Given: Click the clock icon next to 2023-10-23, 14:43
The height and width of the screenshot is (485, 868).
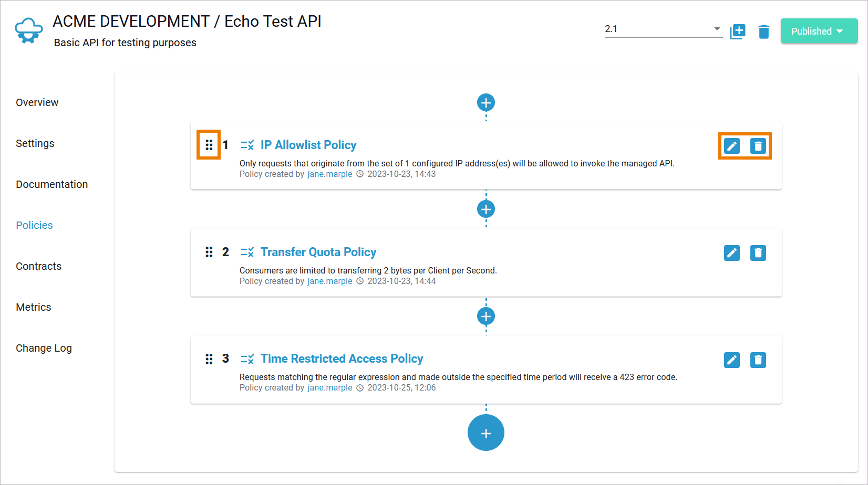Looking at the screenshot, I should (359, 174).
